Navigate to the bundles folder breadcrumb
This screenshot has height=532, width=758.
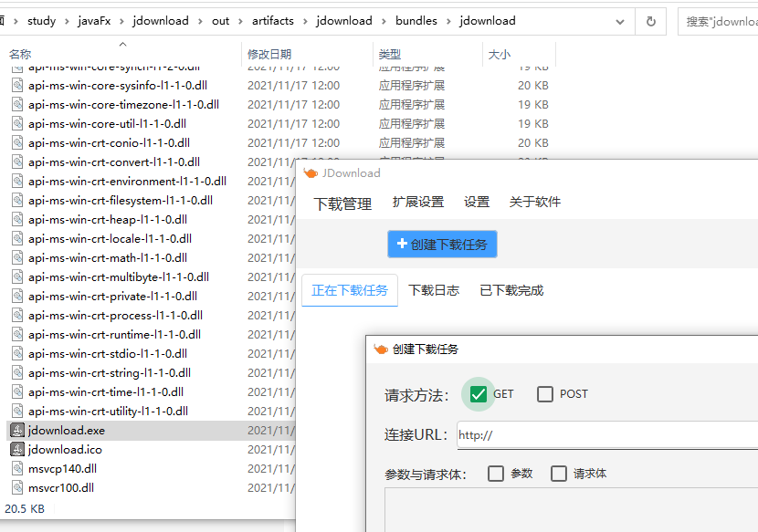(x=416, y=21)
